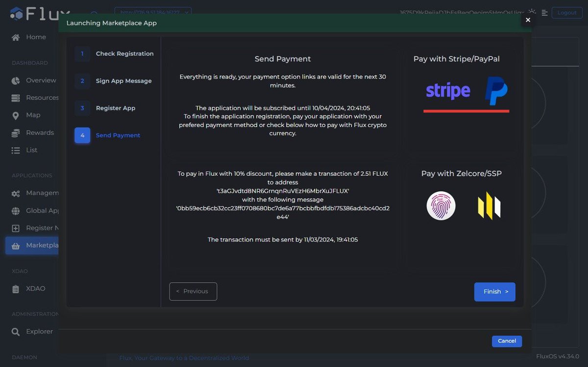Viewport: 588px width, 367px height.
Task: Go to Map via its pin icon
Action: tap(16, 115)
